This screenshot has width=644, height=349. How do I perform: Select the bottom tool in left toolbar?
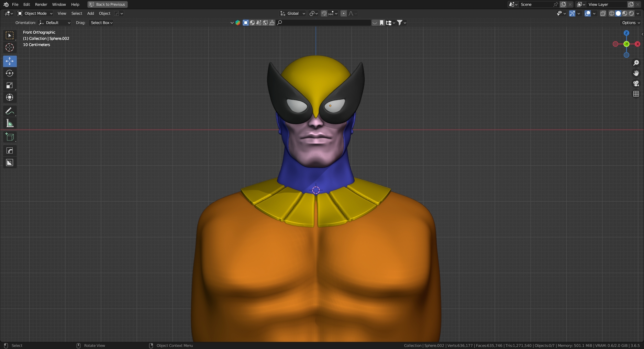tap(10, 162)
